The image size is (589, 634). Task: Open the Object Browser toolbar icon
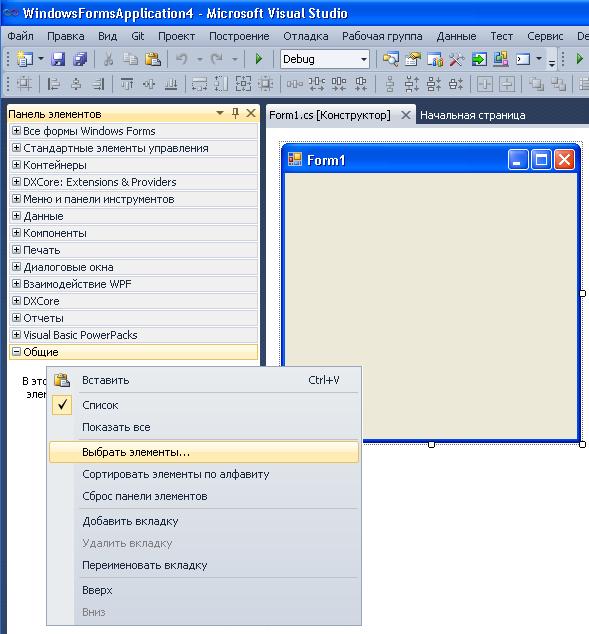(435, 59)
